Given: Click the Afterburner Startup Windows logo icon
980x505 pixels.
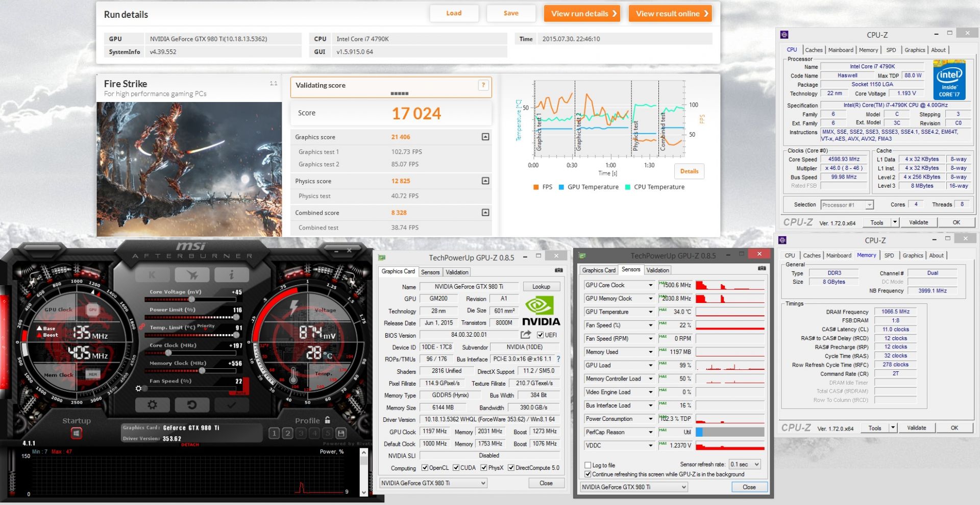Looking at the screenshot, I should [77, 434].
